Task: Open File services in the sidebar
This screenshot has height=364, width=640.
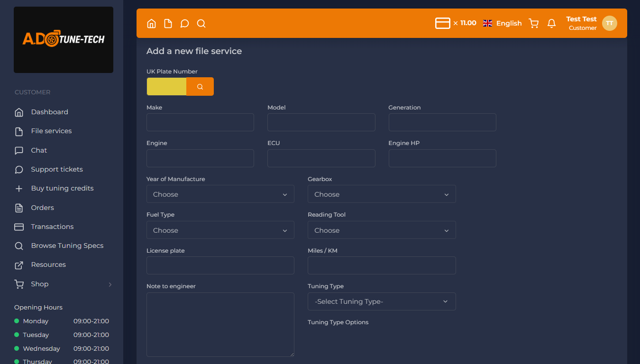Action: pos(51,131)
